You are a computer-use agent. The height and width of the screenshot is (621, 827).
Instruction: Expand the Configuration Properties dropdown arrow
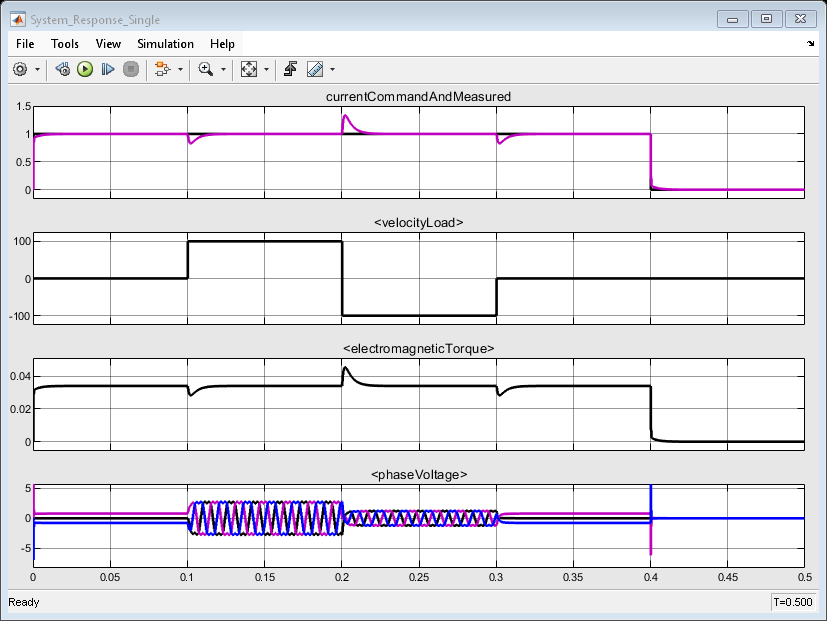point(37,70)
